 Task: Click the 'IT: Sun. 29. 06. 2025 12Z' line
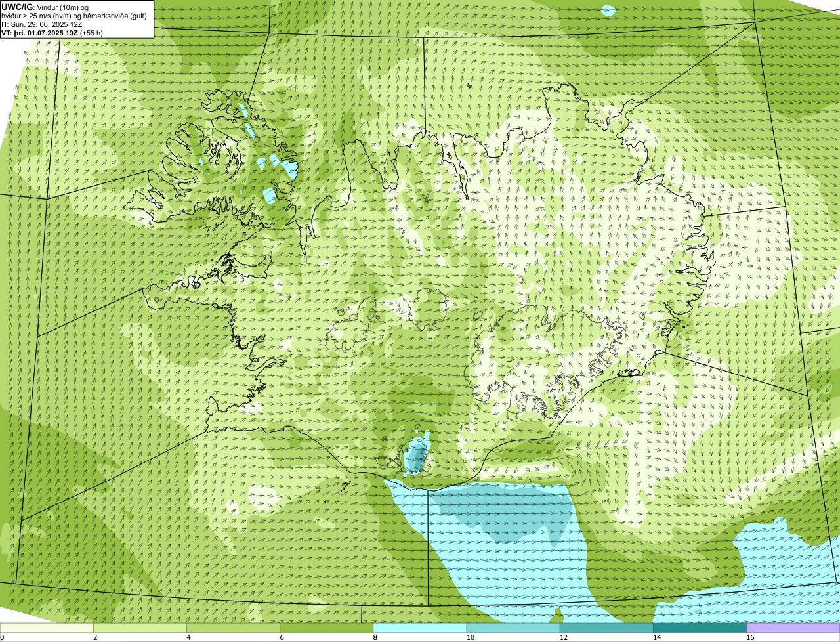pyautogui.click(x=42, y=24)
